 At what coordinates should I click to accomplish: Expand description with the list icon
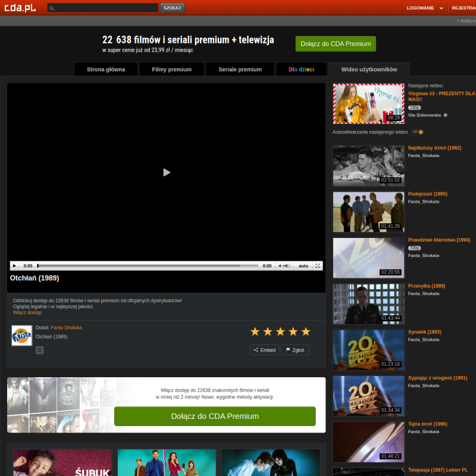pyautogui.click(x=39, y=350)
